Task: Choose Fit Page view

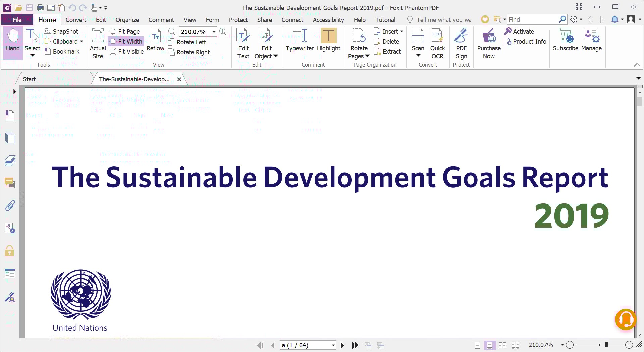Action: point(125,31)
